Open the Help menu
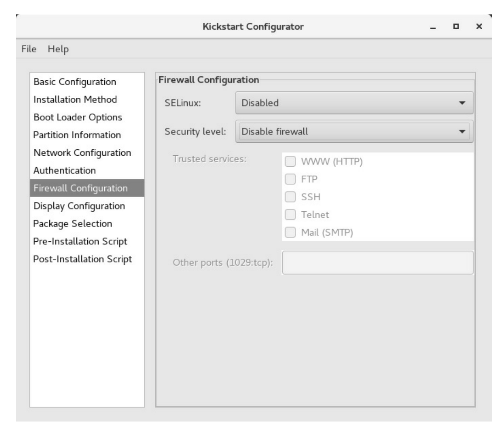The height and width of the screenshot is (432, 504). (x=58, y=49)
